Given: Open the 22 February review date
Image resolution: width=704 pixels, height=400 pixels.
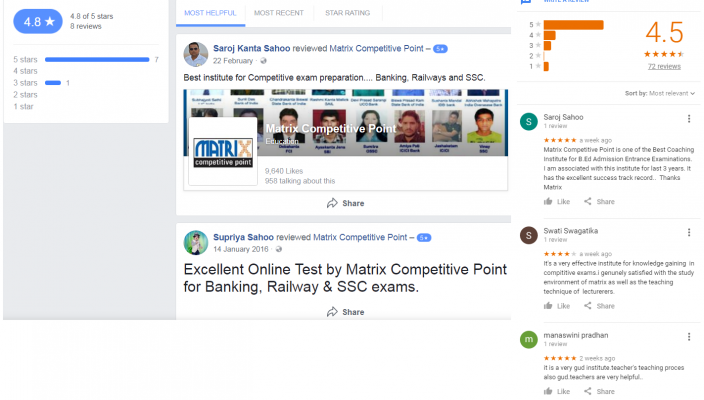Looking at the screenshot, I should coord(233,61).
